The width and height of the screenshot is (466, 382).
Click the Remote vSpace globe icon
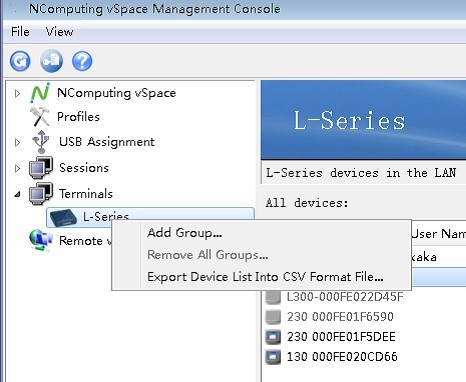(41, 240)
